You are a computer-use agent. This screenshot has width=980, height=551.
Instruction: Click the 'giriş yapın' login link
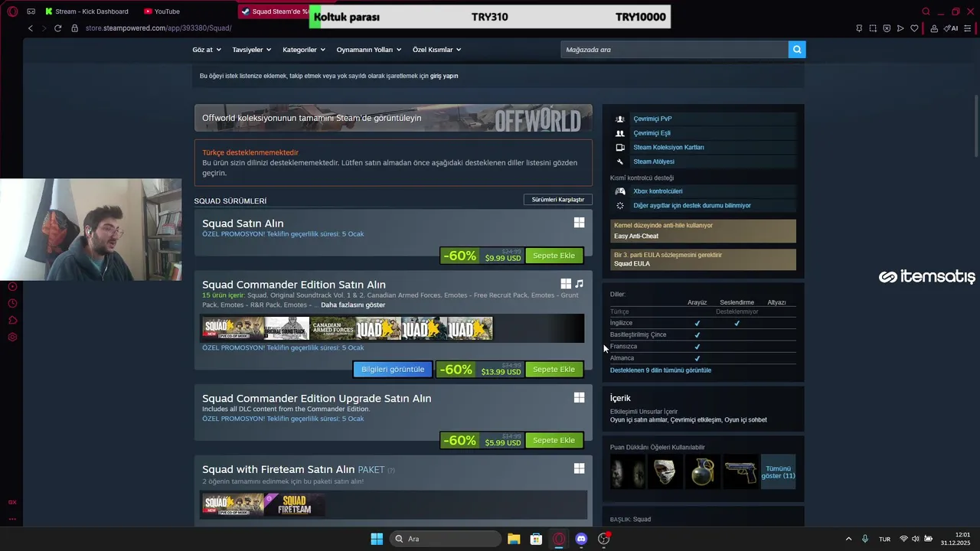444,76
